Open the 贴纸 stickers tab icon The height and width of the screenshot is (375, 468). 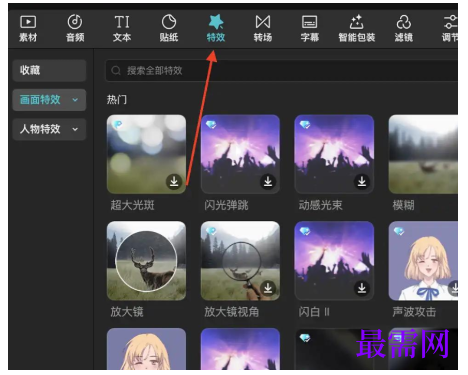(169, 22)
